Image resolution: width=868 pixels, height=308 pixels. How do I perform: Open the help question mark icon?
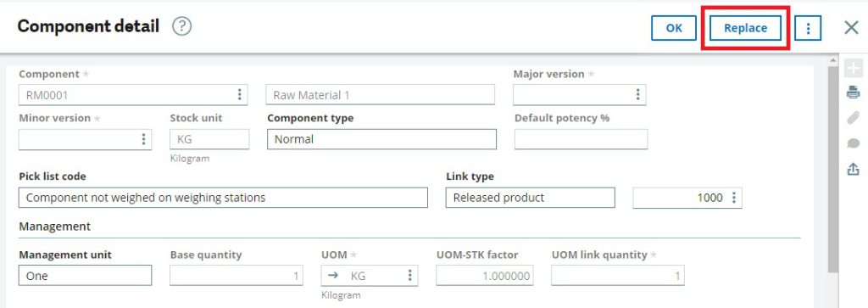[181, 26]
